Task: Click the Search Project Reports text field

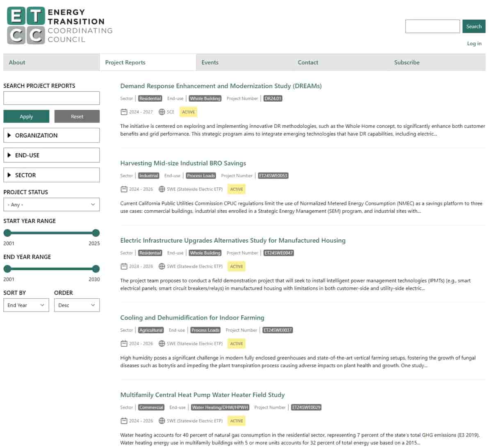Action: [51, 98]
